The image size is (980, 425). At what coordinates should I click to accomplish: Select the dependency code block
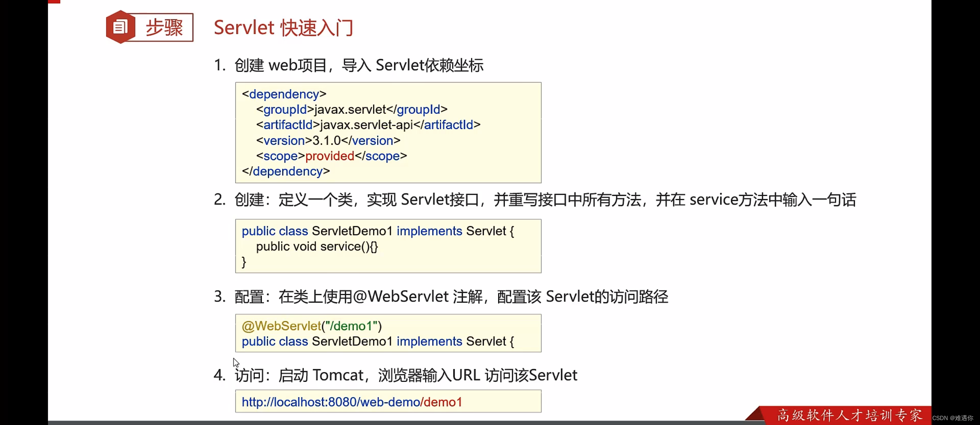pos(388,132)
